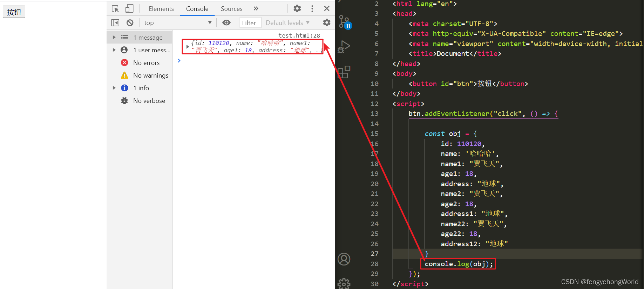Click 'name22' property on line 24
Screen dimensions: 644x289
[453, 224]
